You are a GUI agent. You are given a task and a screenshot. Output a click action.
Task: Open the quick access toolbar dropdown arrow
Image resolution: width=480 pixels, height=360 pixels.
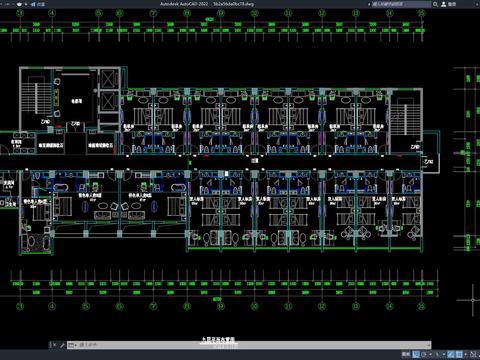(26, 4)
